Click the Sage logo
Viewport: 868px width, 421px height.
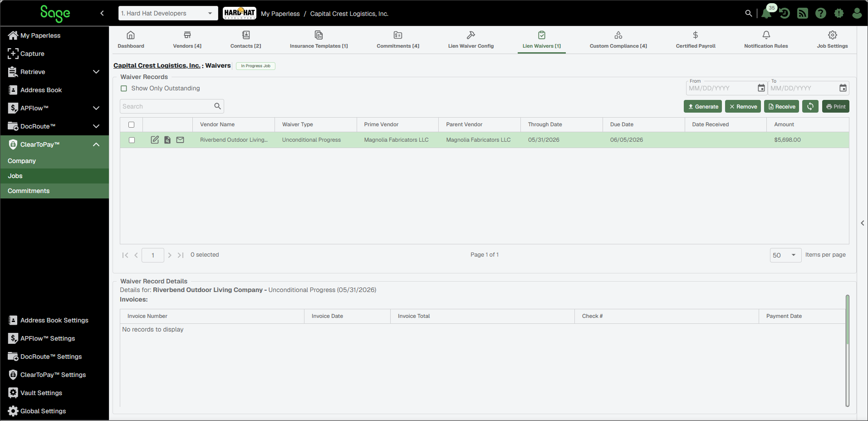(55, 14)
